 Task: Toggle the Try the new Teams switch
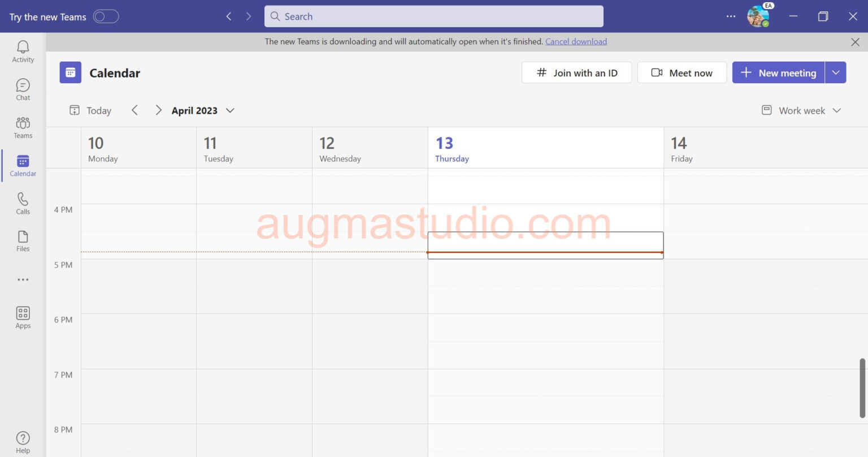tap(105, 16)
